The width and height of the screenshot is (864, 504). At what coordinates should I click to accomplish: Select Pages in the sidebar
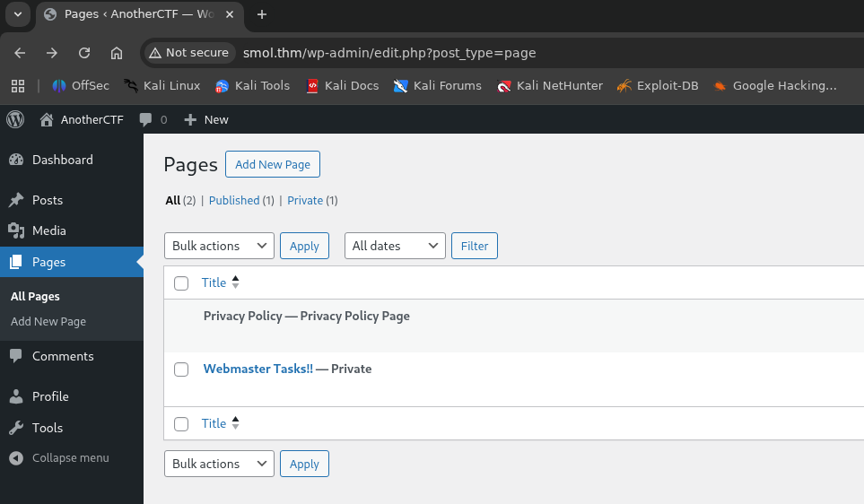[72, 262]
